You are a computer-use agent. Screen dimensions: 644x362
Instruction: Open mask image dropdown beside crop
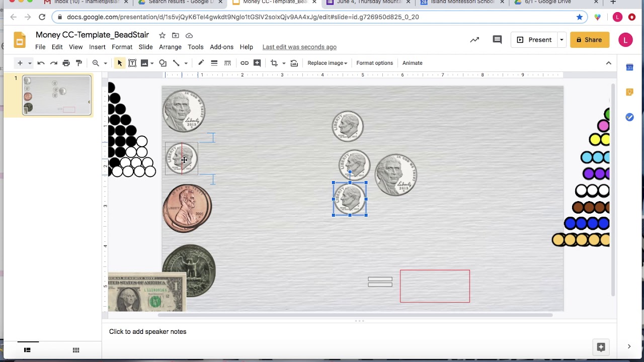pos(284,63)
